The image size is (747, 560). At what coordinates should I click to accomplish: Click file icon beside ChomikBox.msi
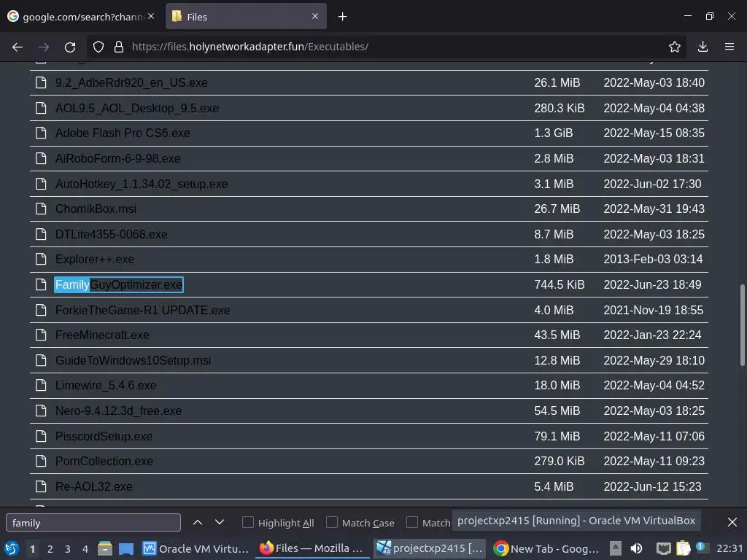pyautogui.click(x=41, y=209)
